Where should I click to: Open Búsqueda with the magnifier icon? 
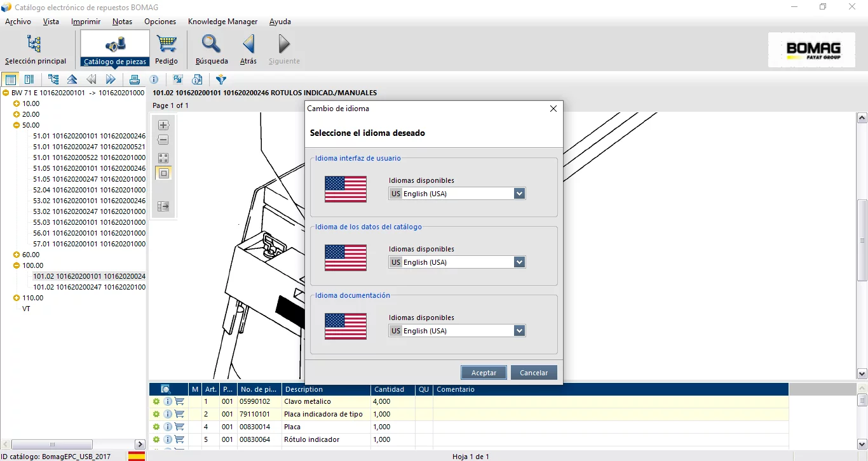pos(211,49)
